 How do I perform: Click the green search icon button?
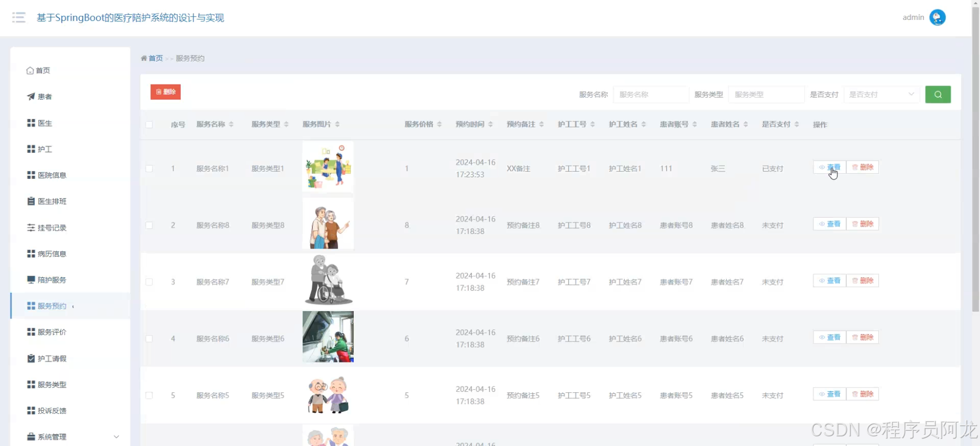coord(938,95)
